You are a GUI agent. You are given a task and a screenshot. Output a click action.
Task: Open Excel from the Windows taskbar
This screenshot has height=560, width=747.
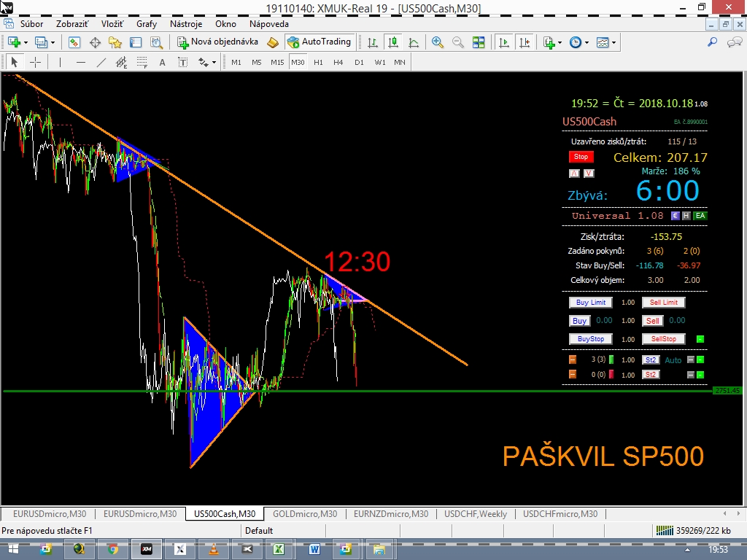[279, 550]
